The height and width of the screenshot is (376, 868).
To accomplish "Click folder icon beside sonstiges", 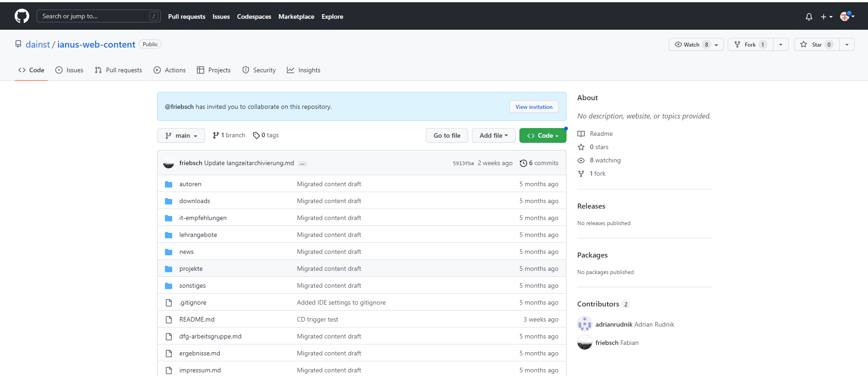I will [x=169, y=286].
